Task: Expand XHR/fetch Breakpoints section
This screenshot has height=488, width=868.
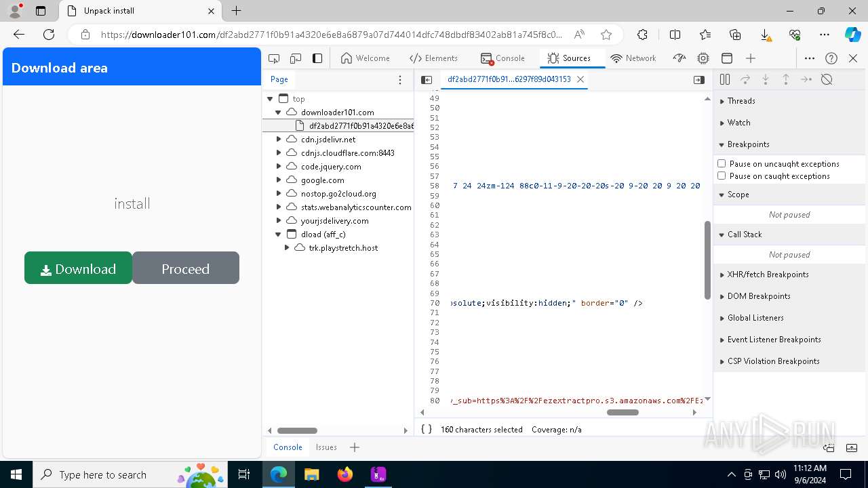Action: coord(789,274)
